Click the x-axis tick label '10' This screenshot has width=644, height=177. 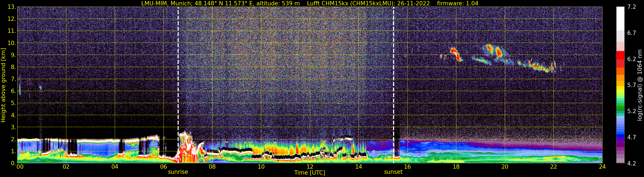261,167
